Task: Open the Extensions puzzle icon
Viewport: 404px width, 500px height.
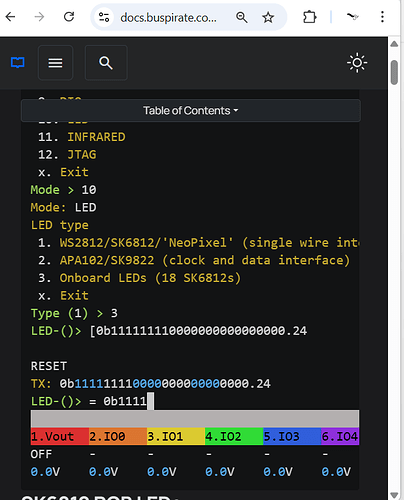Action: (310, 17)
